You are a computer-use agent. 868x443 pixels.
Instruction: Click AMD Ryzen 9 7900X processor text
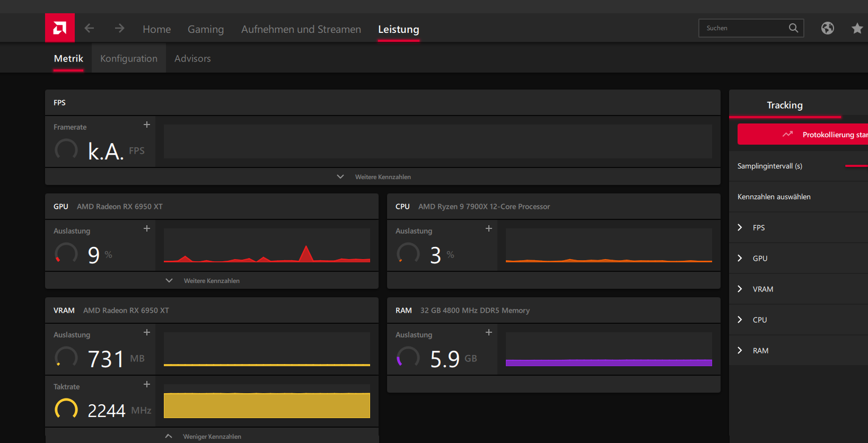(484, 206)
